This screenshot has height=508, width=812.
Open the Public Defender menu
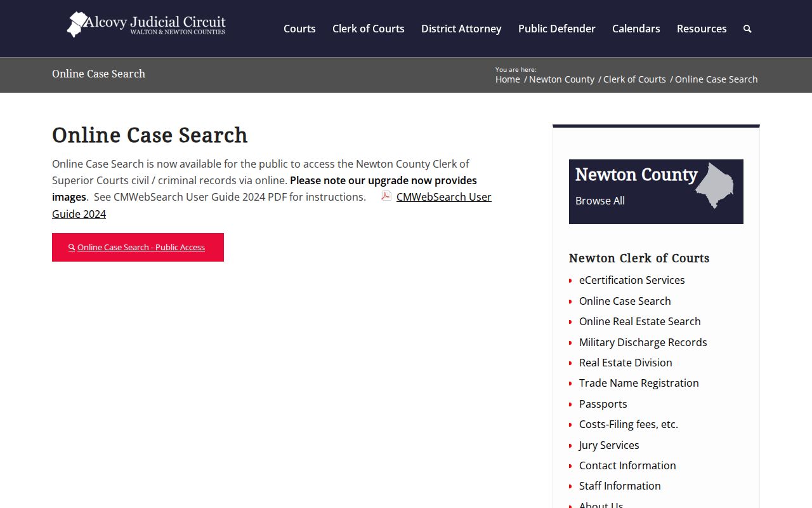pos(557,29)
